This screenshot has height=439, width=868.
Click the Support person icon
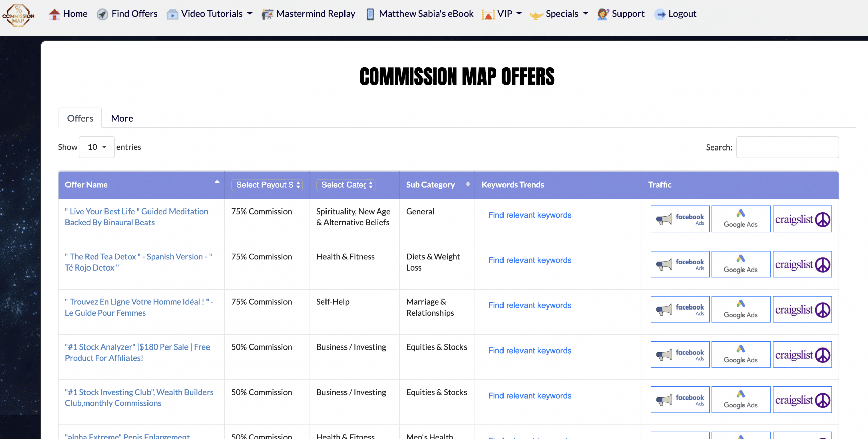(603, 14)
